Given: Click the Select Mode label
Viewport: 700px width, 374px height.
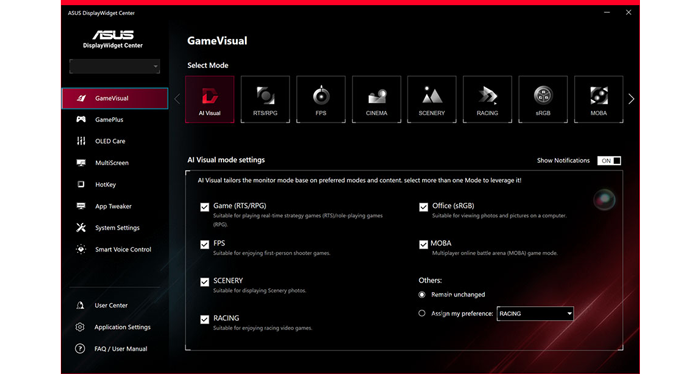Looking at the screenshot, I should 208,65.
